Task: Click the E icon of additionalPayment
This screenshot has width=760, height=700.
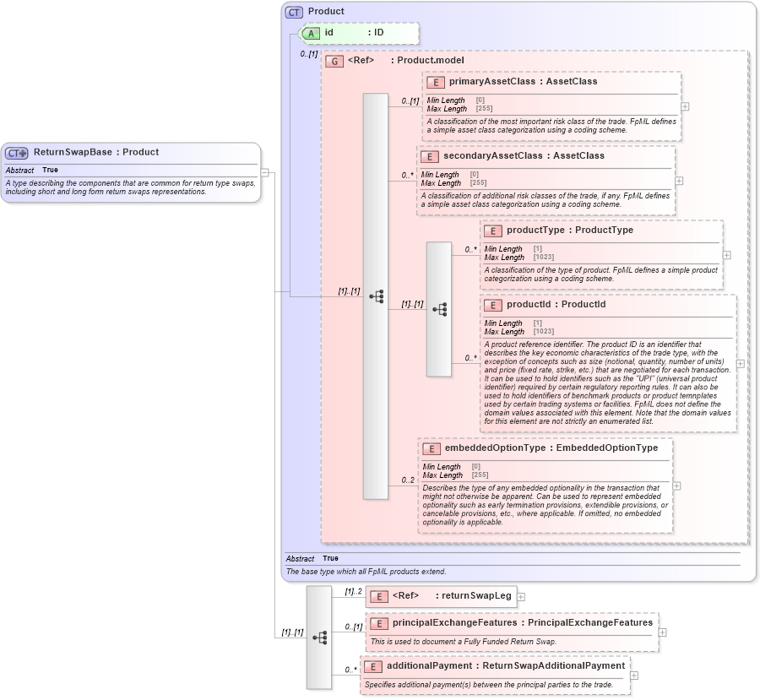Action: click(x=374, y=665)
